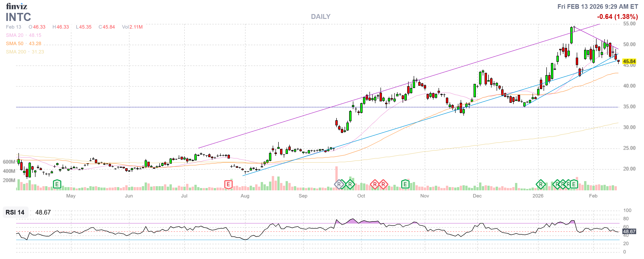The width and height of the screenshot is (644, 259).
Task: Click the -0.64 (1.38%) price change text
Action: 617,17
